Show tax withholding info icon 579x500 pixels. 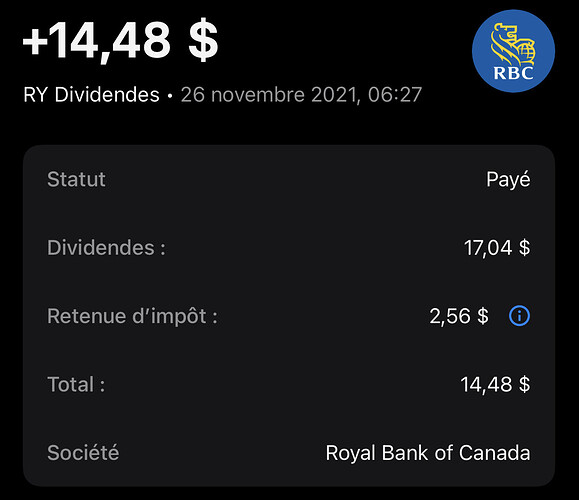point(519,316)
